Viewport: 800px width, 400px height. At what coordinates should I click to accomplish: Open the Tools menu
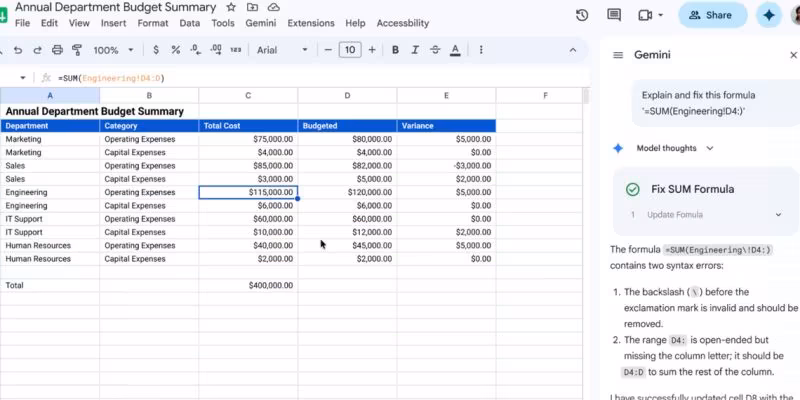223,23
